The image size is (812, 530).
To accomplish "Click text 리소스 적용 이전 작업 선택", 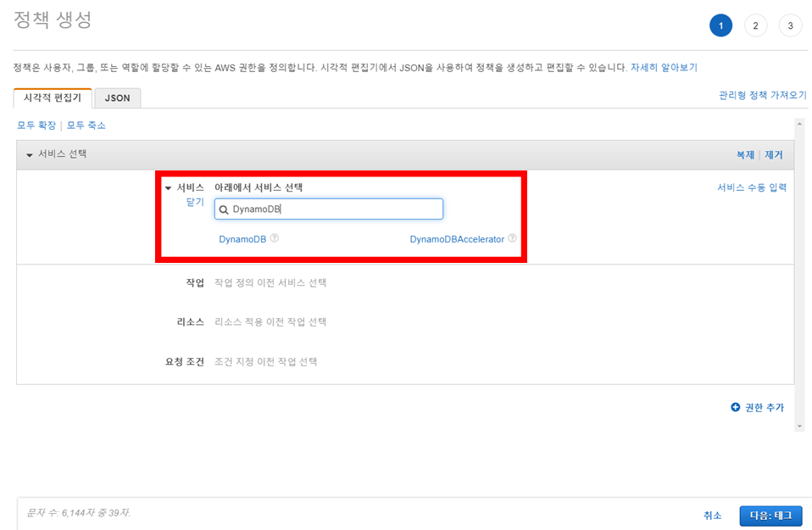I will (x=270, y=322).
